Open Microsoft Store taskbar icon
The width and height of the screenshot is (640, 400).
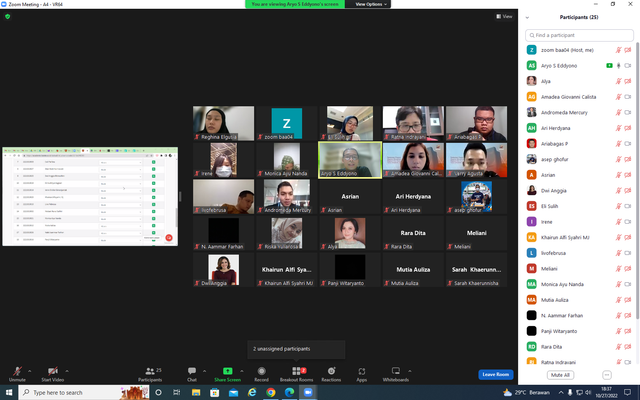[x=214, y=392]
